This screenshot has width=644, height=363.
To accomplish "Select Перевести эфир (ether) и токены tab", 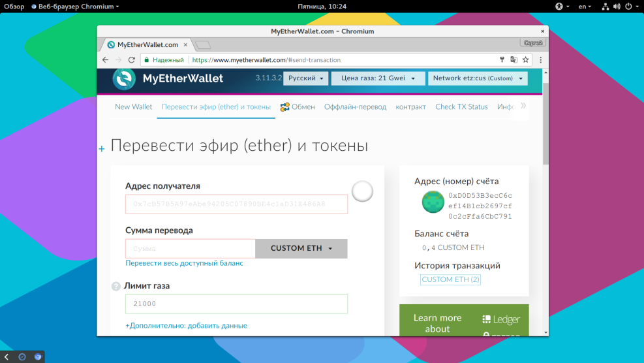I will [x=216, y=107].
